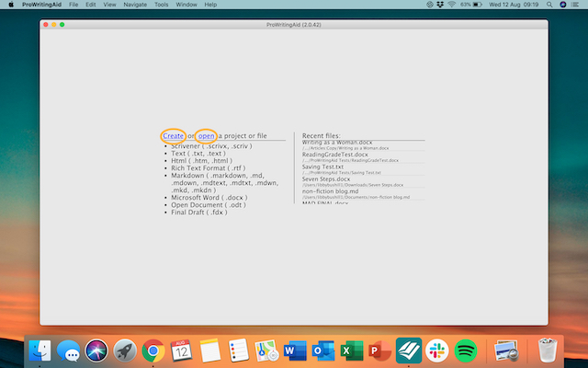The height and width of the screenshot is (368, 588).
Task: Open Notification Center icon
Action: point(575,5)
